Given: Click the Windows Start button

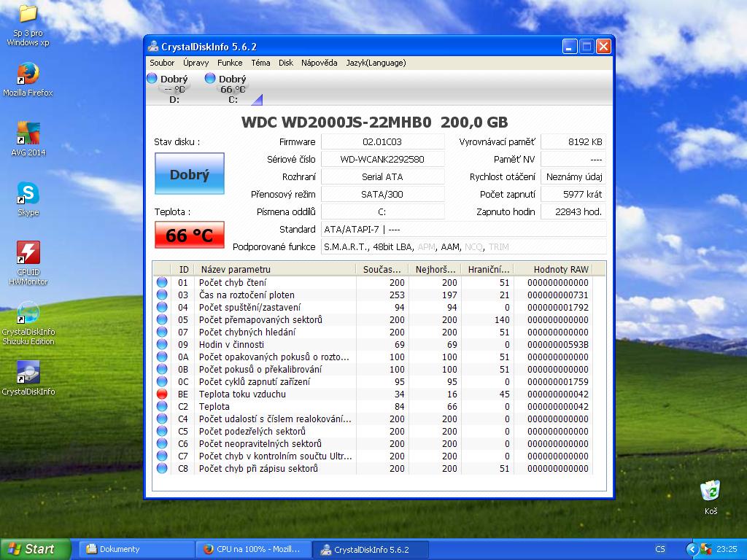Looking at the screenshot, I should pyautogui.click(x=35, y=549).
